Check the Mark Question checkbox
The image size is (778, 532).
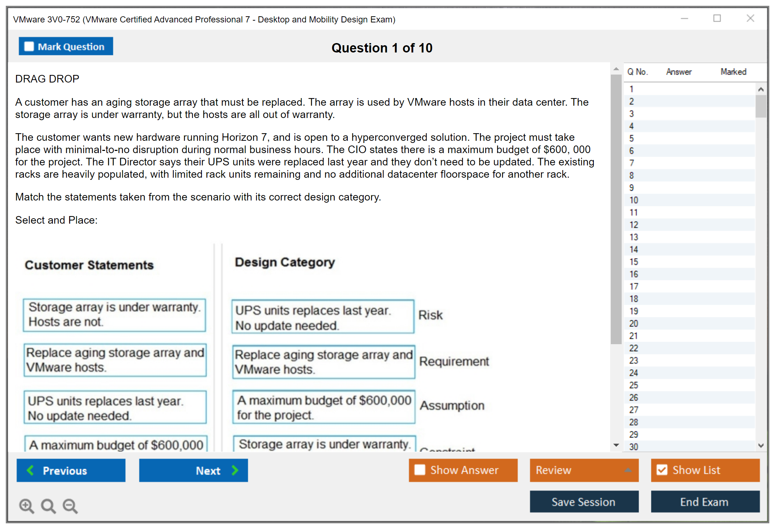pyautogui.click(x=29, y=47)
